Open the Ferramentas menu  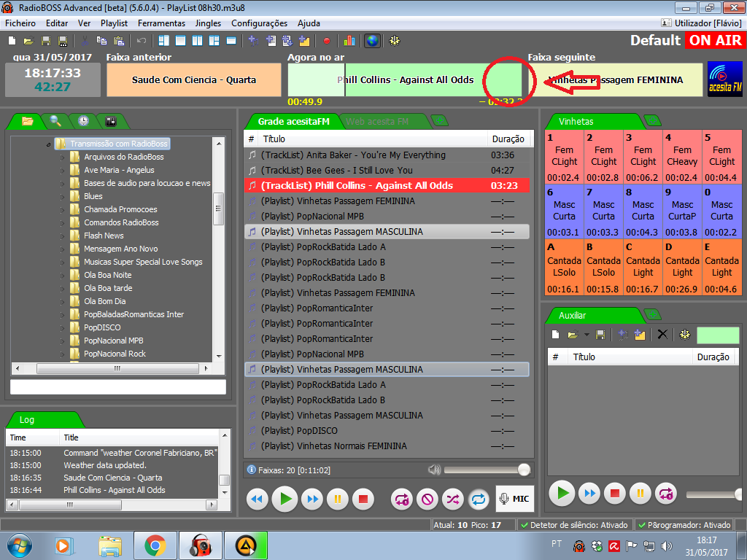[x=161, y=23]
